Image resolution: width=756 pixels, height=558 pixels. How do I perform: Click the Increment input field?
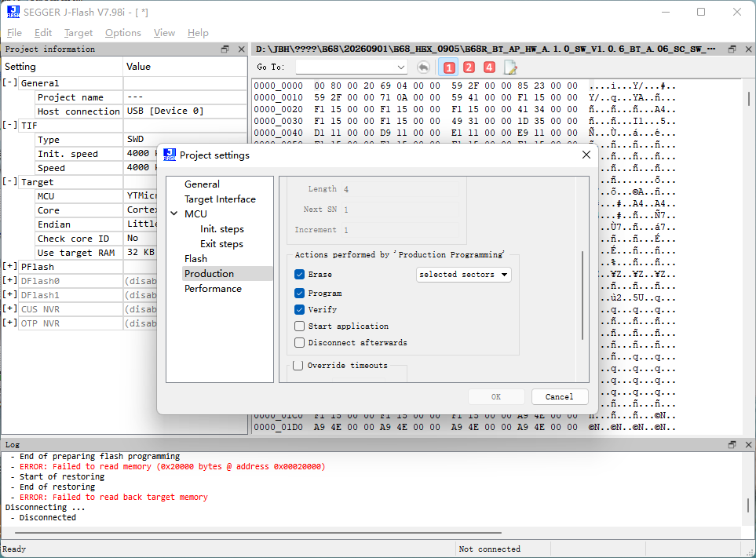tap(400, 230)
